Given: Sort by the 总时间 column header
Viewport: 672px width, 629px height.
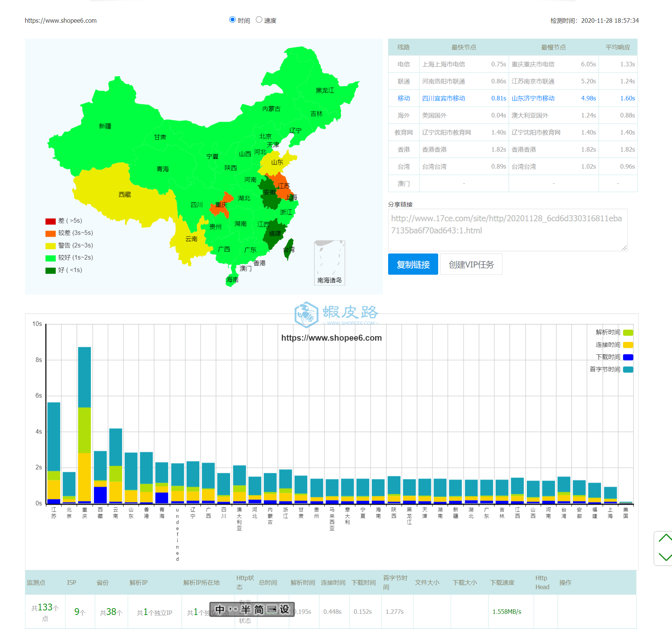Looking at the screenshot, I should (x=268, y=582).
